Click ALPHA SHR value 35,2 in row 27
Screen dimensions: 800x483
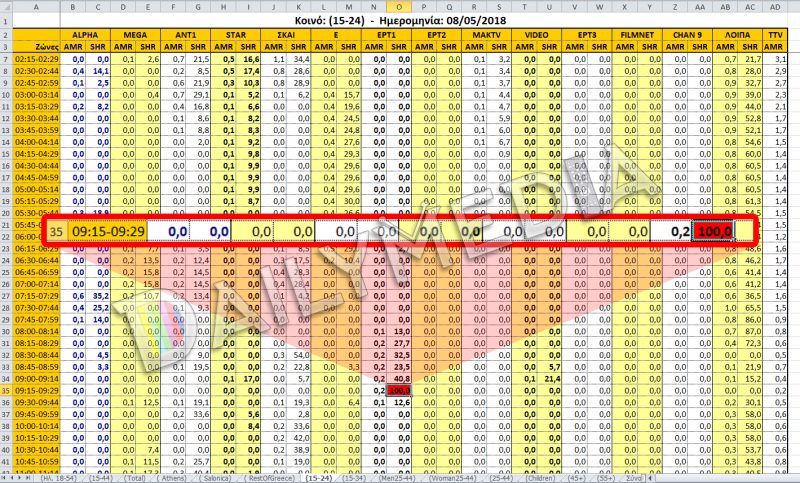98,296
